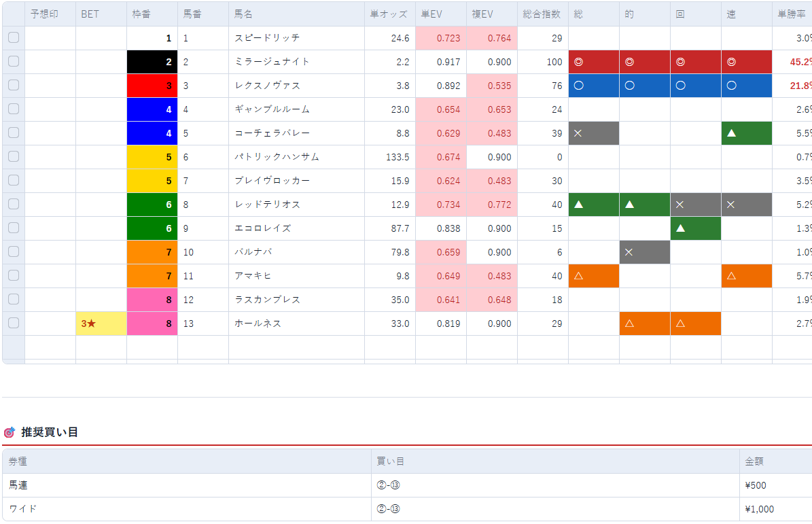Click the 87.7 odds value
This screenshot has width=812, height=524.
point(400,228)
